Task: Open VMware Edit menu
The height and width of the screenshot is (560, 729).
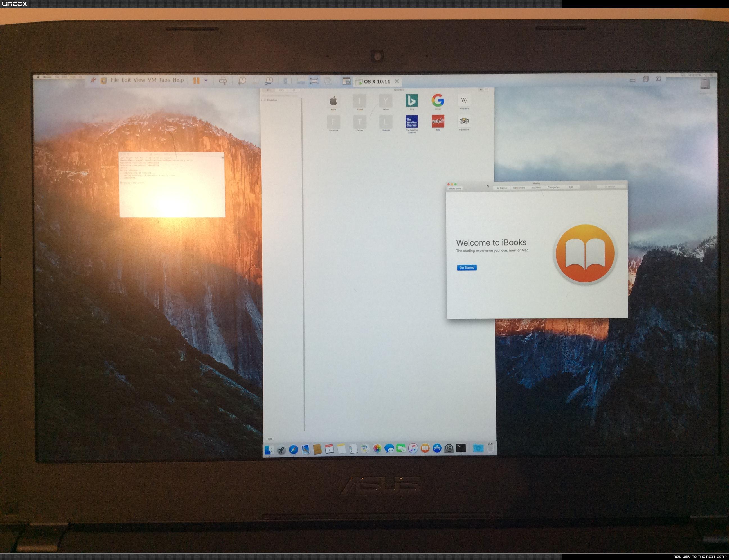Action: point(126,80)
